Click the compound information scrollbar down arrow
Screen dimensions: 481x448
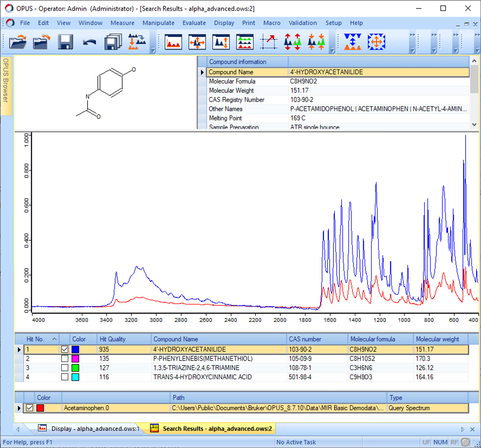point(474,124)
